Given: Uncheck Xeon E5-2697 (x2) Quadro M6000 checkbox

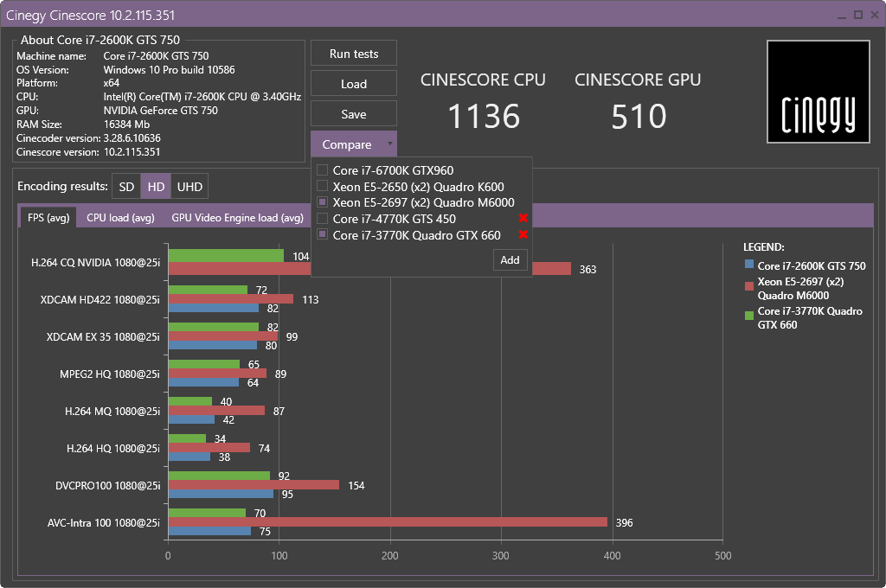Looking at the screenshot, I should (x=322, y=202).
